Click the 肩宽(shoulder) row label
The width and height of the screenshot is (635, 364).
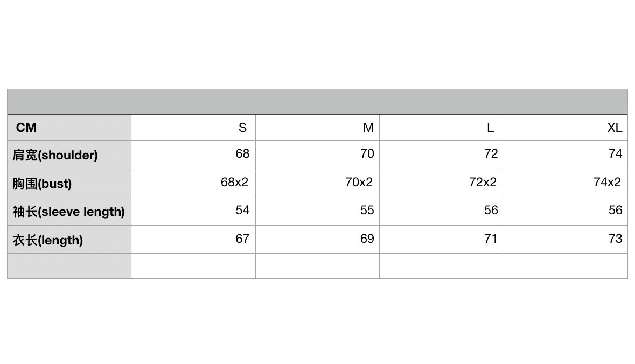point(55,155)
